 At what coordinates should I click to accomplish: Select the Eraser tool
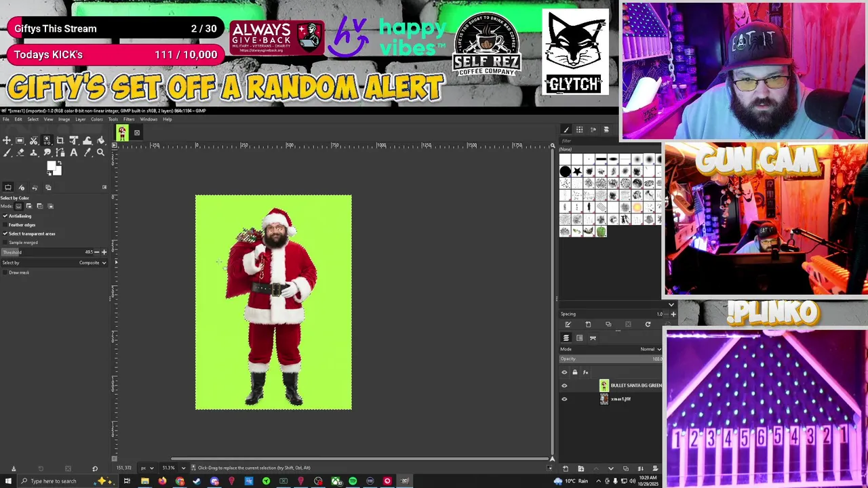pos(20,152)
